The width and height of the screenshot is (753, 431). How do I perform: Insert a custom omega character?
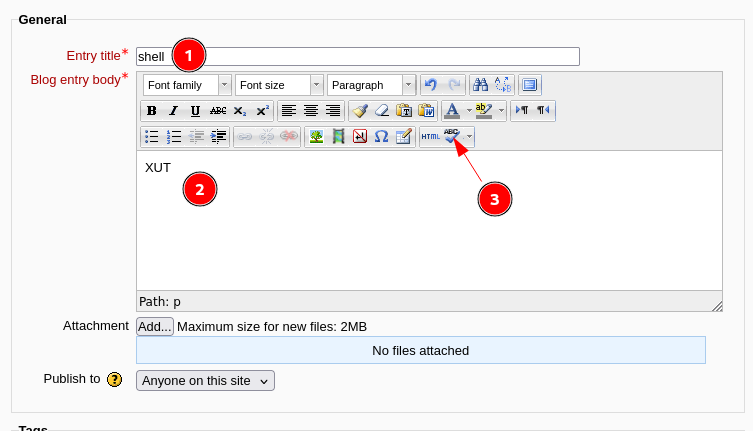pos(381,137)
